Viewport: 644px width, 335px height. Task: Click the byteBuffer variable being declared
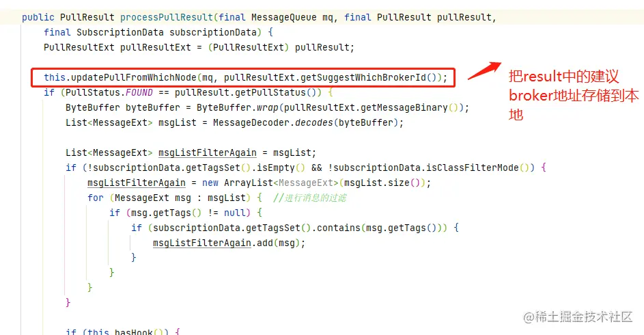tap(153, 108)
